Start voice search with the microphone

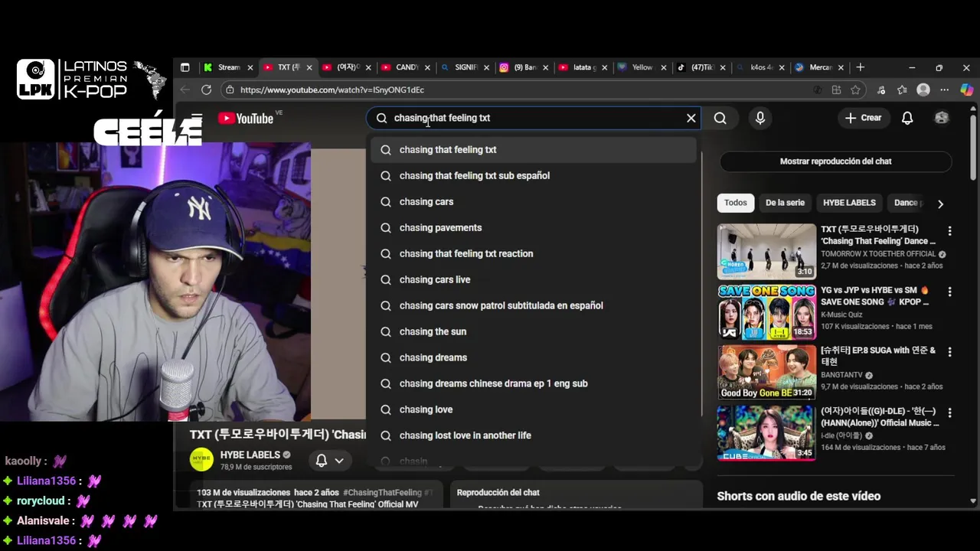click(x=759, y=118)
